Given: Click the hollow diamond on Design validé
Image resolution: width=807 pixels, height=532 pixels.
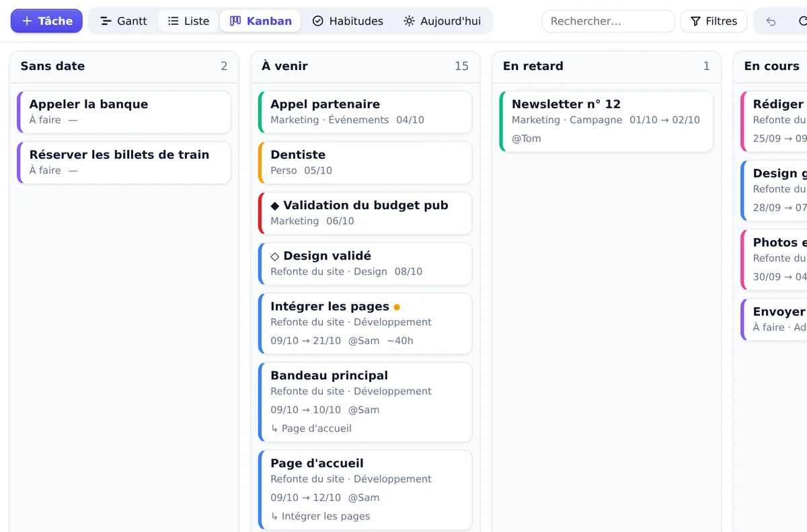Looking at the screenshot, I should point(274,256).
